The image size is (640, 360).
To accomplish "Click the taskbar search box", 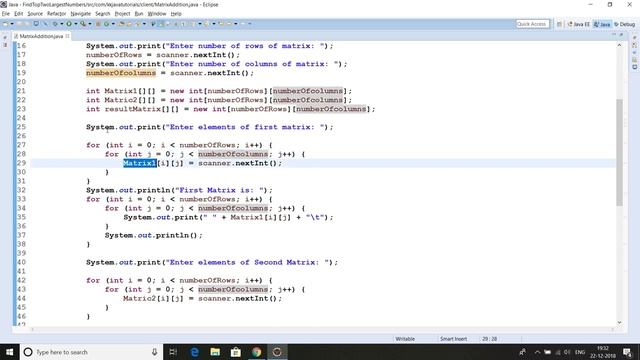I will click(91, 352).
